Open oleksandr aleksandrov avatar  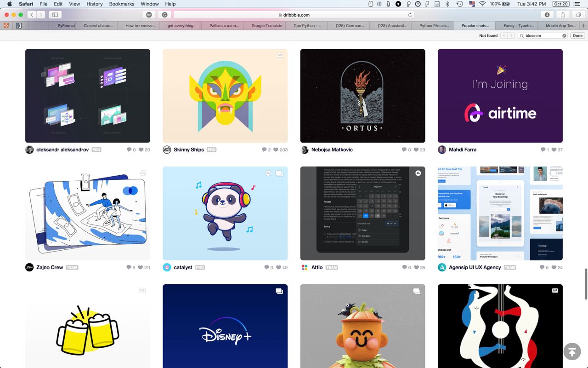click(x=29, y=149)
